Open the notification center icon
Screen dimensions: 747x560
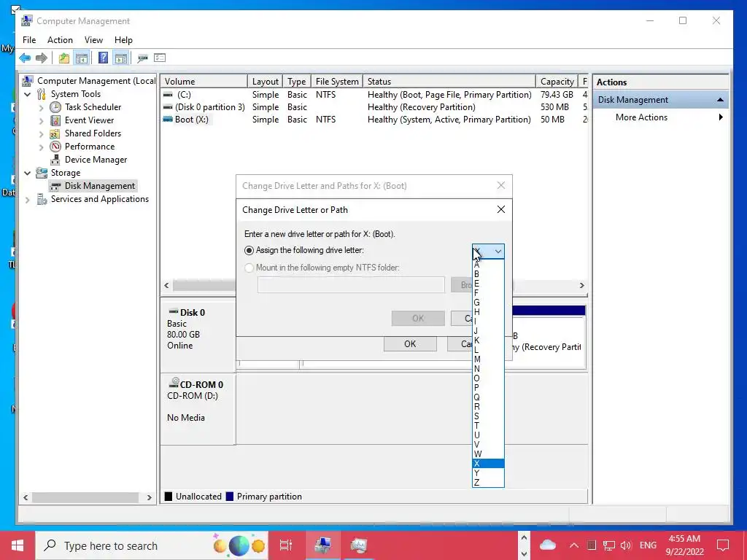click(x=723, y=545)
